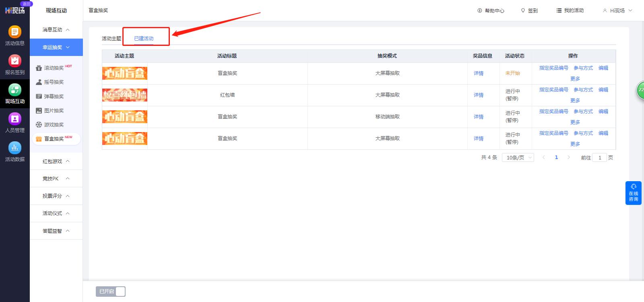The height and width of the screenshot is (302, 644).
Task: Expand the 投票评分 menu section
Action: pyautogui.click(x=56, y=196)
